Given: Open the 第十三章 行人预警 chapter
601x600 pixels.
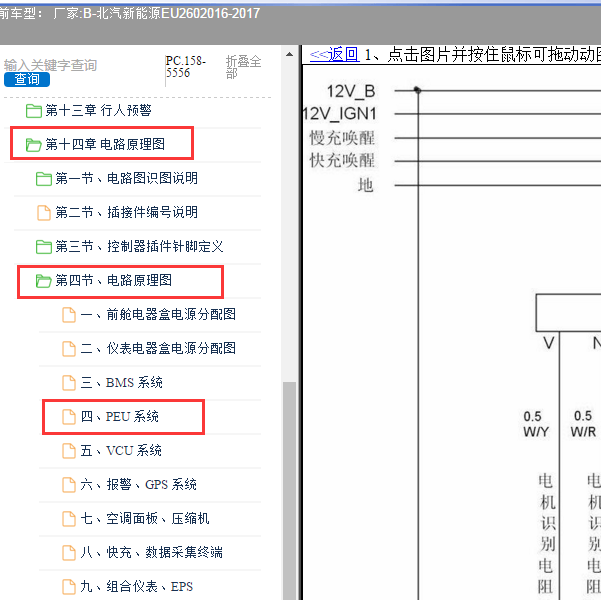Looking at the screenshot, I should point(99,110).
